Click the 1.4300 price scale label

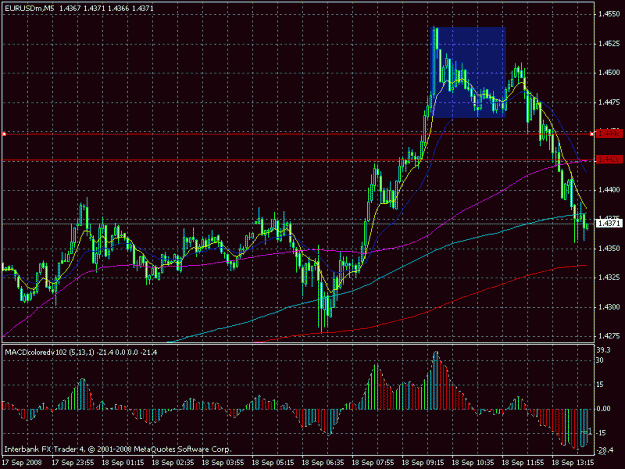click(609, 307)
